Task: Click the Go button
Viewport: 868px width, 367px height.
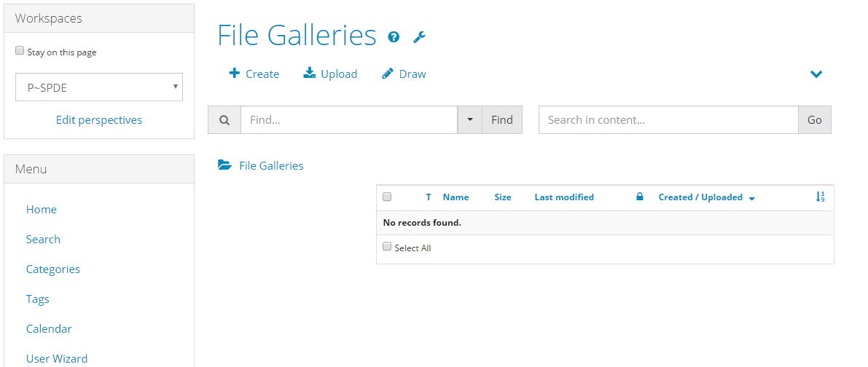Action: 814,120
